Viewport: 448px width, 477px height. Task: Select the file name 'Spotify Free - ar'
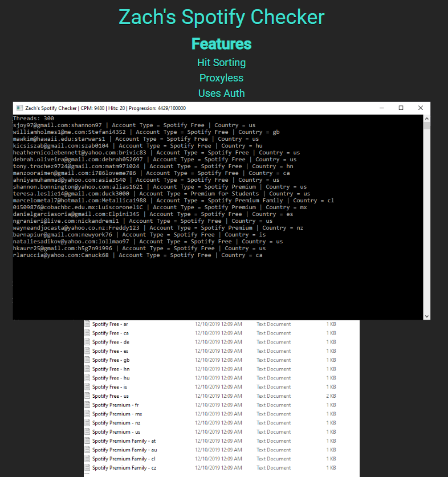click(110, 324)
